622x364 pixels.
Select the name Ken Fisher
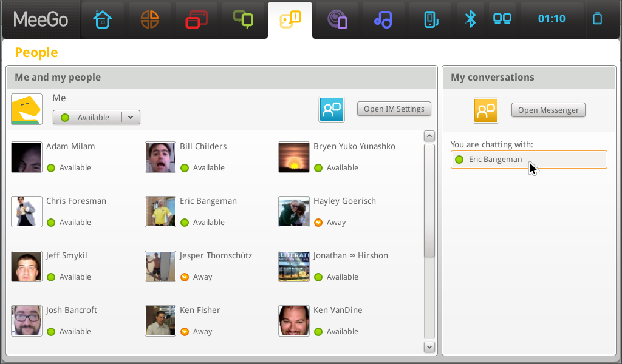pyautogui.click(x=200, y=310)
